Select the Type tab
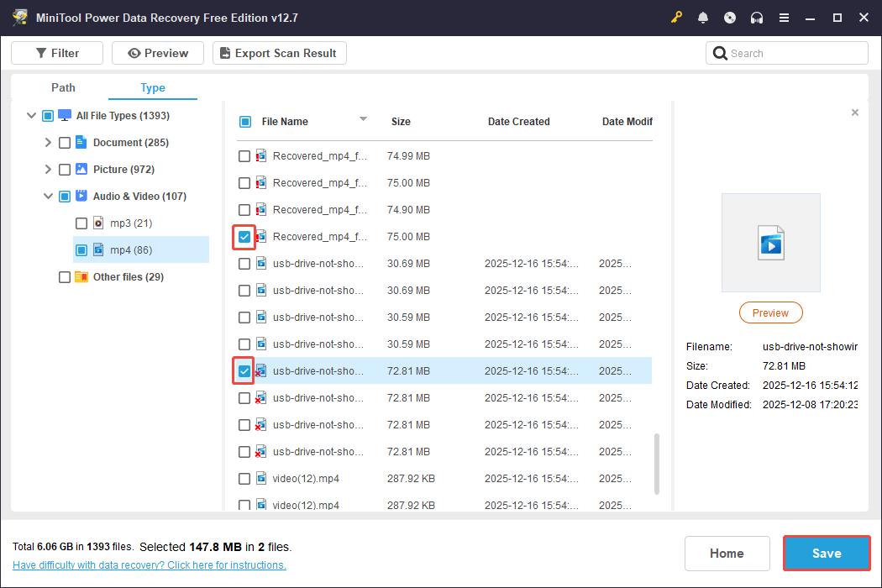Viewport: 882px width, 588px height. [152, 87]
